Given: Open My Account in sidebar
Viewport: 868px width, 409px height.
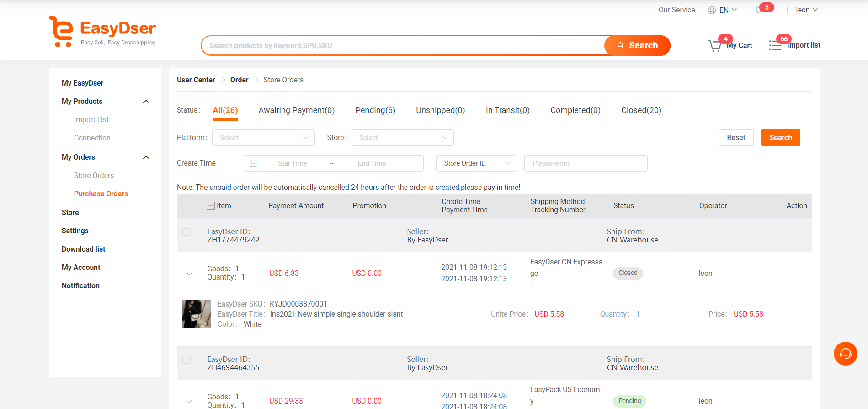Looking at the screenshot, I should (81, 268).
